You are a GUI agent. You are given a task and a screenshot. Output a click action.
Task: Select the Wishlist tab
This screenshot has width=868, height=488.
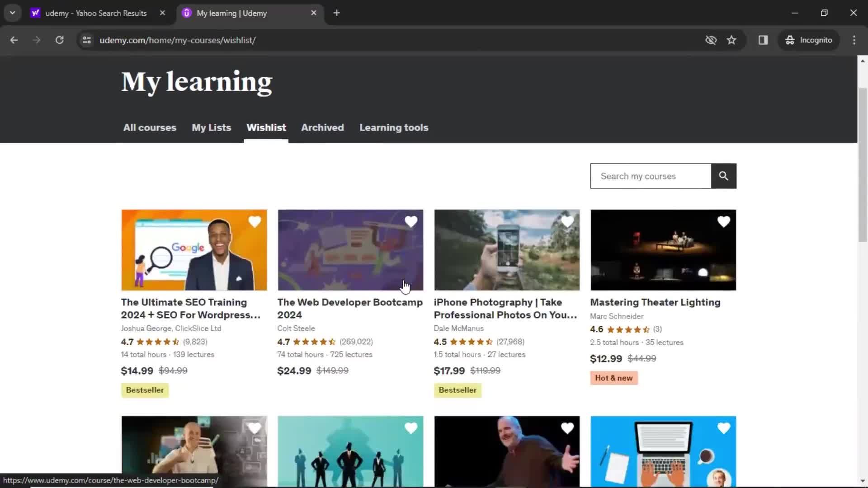[266, 128]
